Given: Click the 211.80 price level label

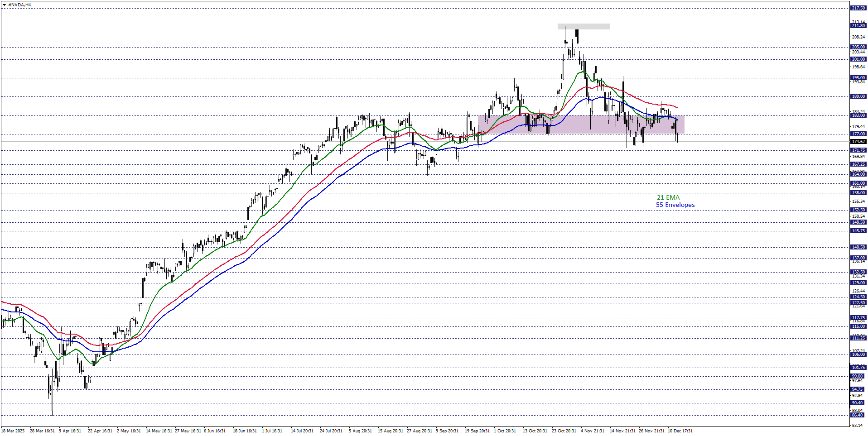Looking at the screenshot, I should (x=858, y=26).
